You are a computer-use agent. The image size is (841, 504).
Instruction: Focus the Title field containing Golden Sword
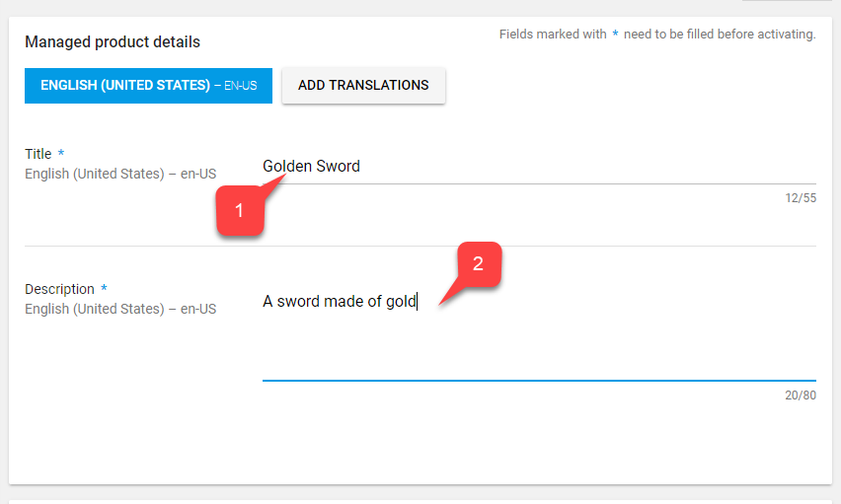click(539, 167)
